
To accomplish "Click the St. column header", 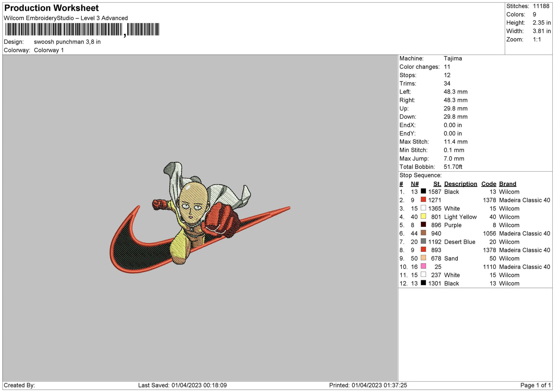I will (437, 184).
